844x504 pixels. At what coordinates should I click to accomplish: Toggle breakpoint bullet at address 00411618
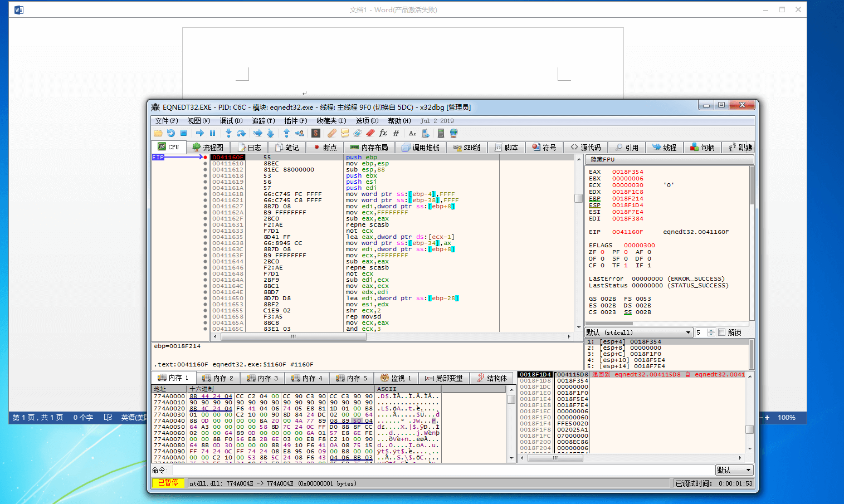click(205, 176)
